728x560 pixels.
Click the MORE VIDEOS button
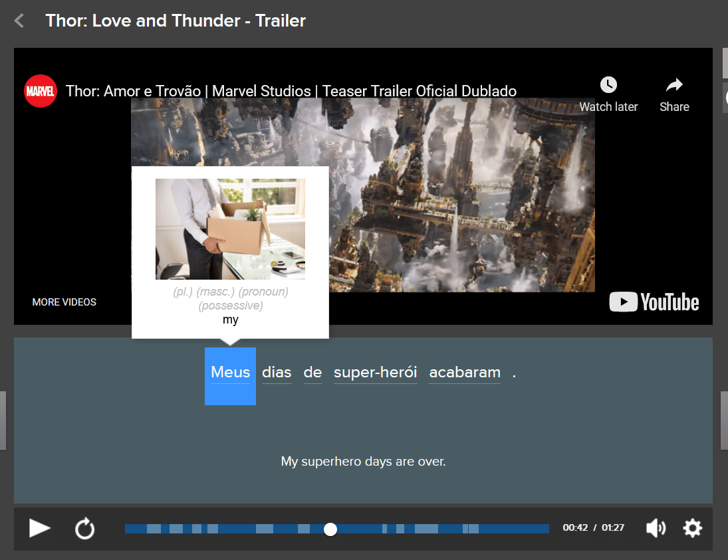point(64,302)
